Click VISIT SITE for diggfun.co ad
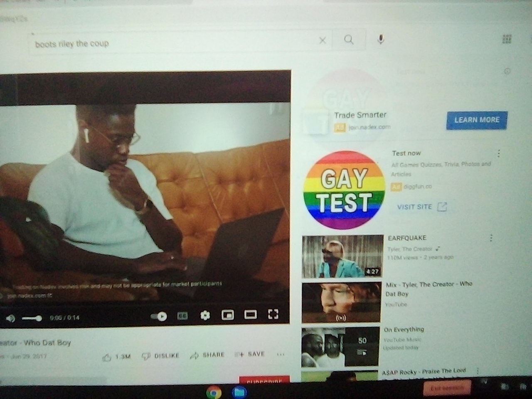 pyautogui.click(x=422, y=207)
